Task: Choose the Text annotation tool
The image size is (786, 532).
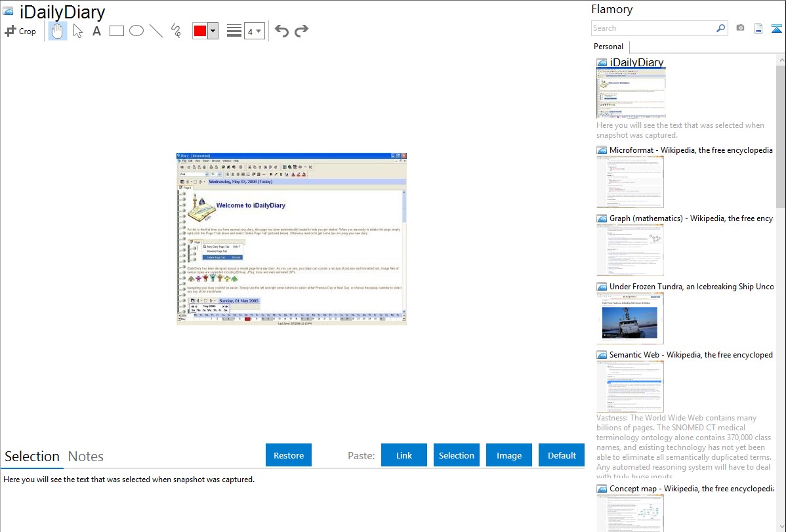Action: [x=96, y=31]
